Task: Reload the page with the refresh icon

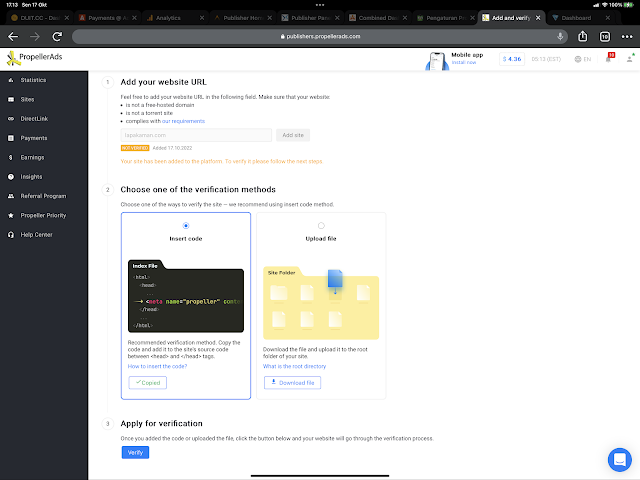Action: click(57, 37)
